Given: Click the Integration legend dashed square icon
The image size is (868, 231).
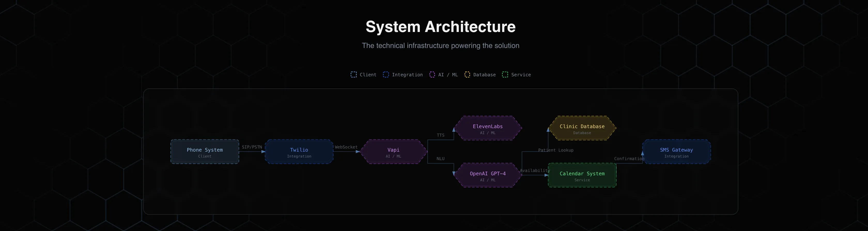Looking at the screenshot, I should (x=386, y=75).
